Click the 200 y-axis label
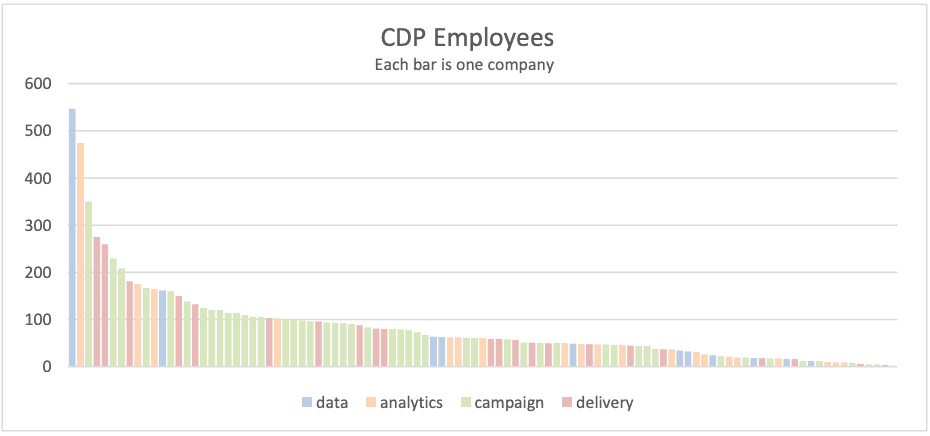The width and height of the screenshot is (930, 436). [x=38, y=273]
